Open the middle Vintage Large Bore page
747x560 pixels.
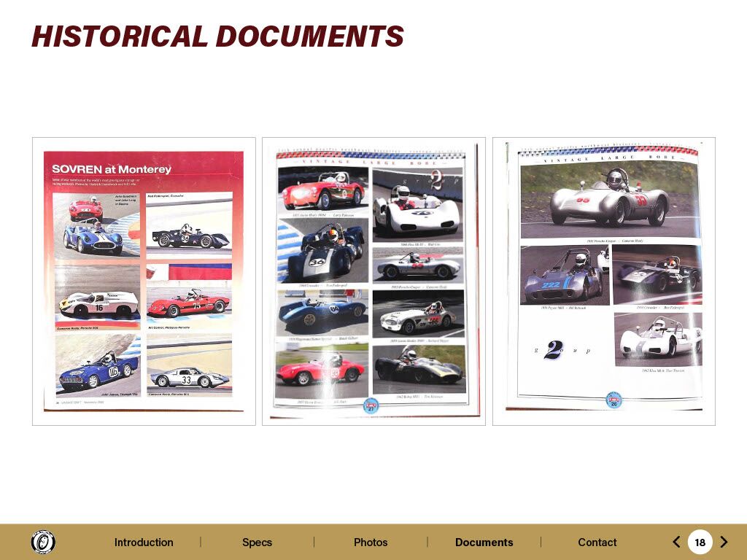pyautogui.click(x=373, y=281)
